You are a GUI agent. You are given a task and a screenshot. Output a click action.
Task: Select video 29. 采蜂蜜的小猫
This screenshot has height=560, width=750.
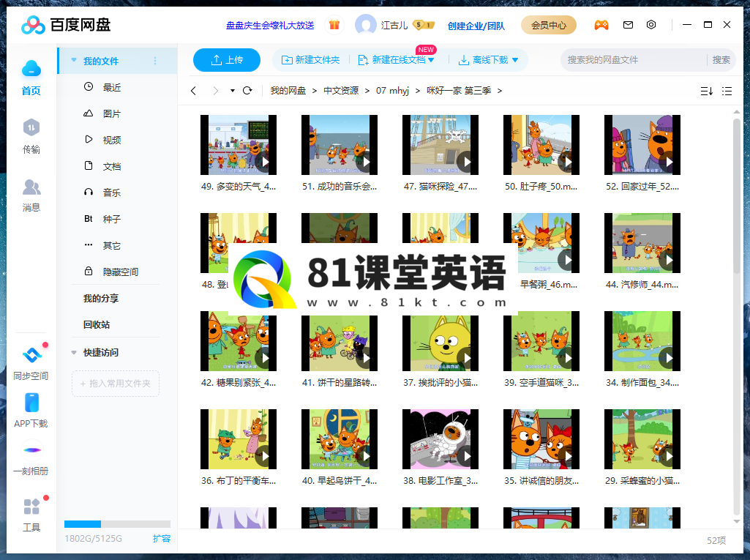coord(642,447)
